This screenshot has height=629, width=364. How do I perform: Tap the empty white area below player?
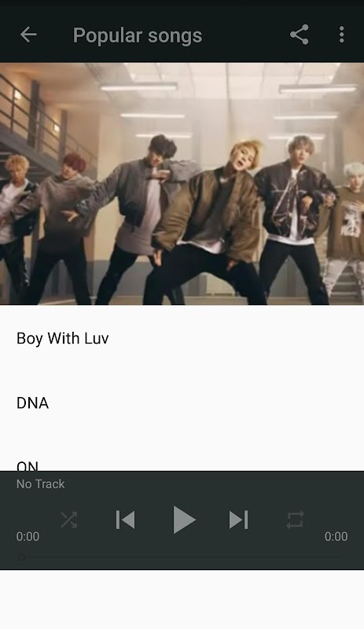tap(182, 599)
